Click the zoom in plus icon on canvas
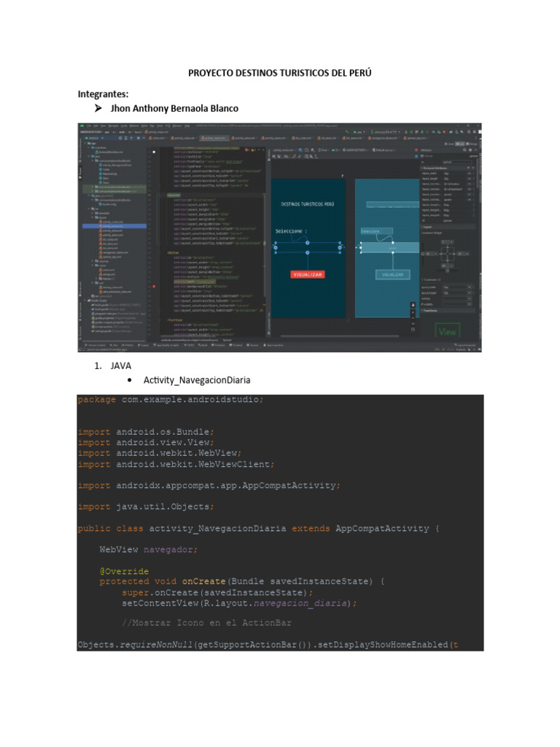The height and width of the screenshot is (747, 560). 413,312
